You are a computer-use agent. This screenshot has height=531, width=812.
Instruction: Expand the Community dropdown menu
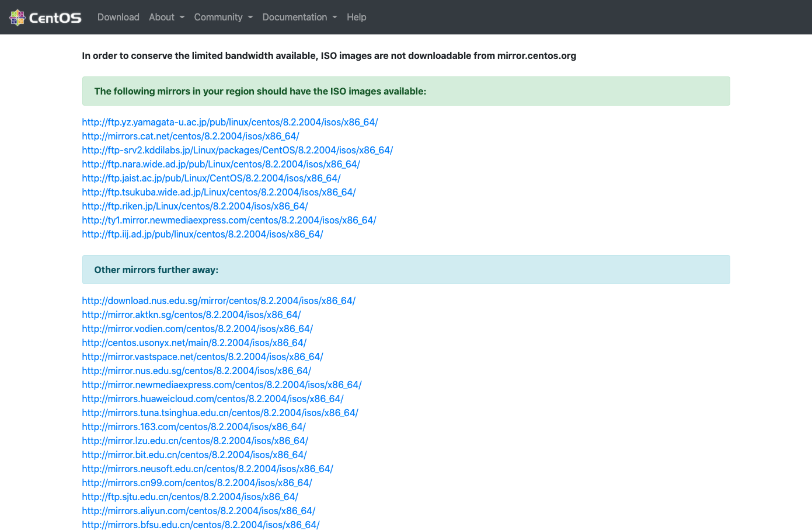tap(224, 18)
